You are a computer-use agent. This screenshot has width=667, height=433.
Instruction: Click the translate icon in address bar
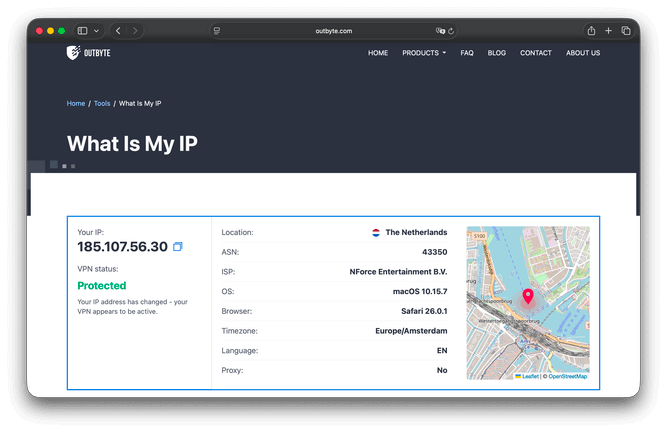point(440,31)
